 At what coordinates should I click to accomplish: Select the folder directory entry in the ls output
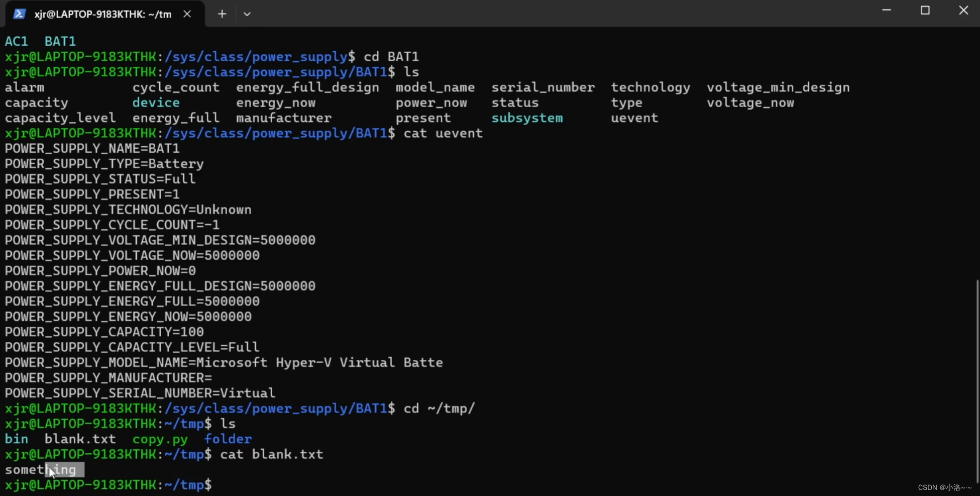(x=229, y=439)
